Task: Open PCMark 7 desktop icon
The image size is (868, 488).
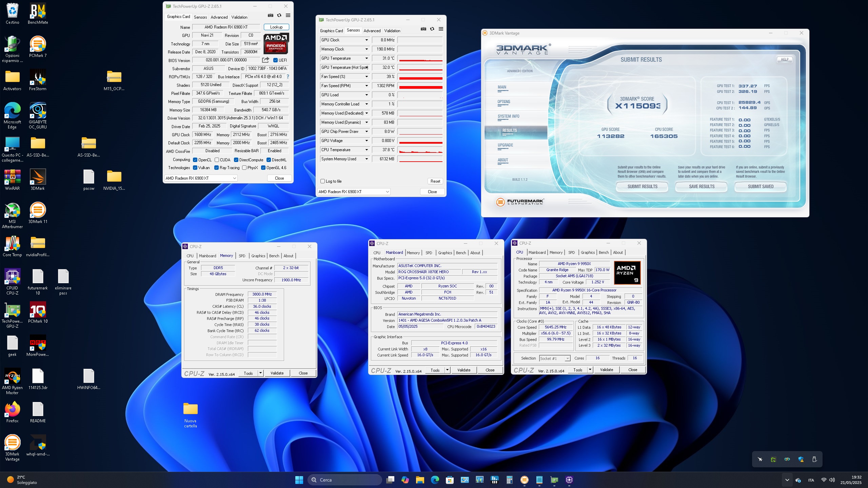Action: 38,47
